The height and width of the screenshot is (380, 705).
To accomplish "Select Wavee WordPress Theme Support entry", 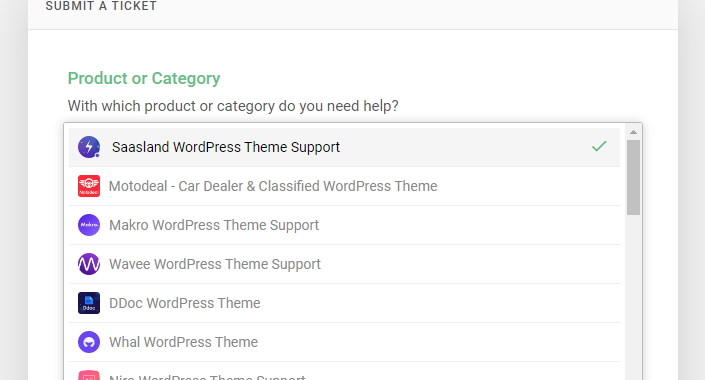I will pyautogui.click(x=344, y=264).
